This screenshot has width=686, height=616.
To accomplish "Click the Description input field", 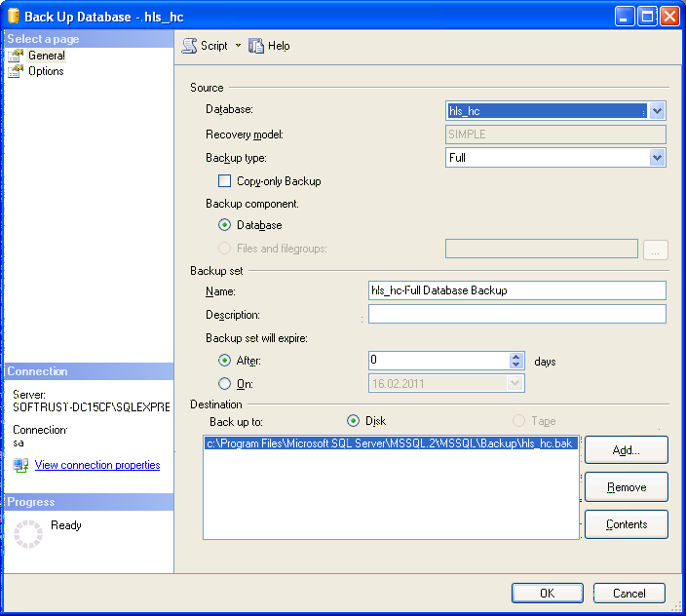I will (x=517, y=314).
